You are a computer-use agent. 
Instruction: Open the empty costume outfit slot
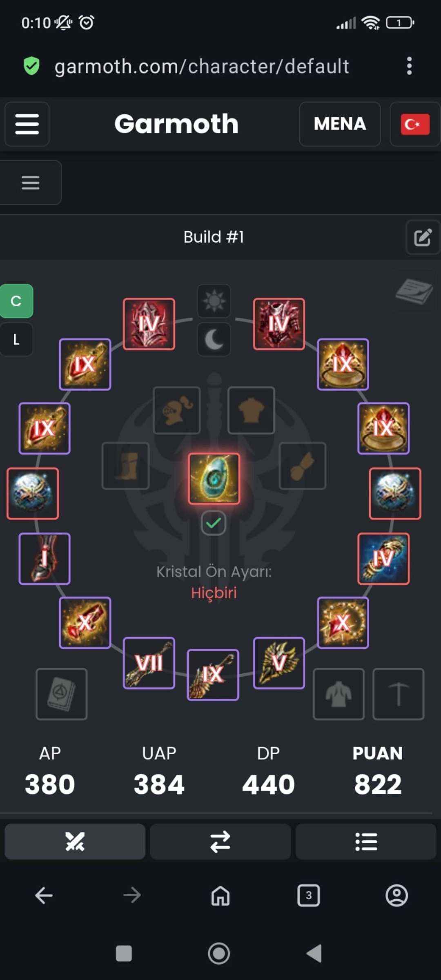(x=339, y=694)
